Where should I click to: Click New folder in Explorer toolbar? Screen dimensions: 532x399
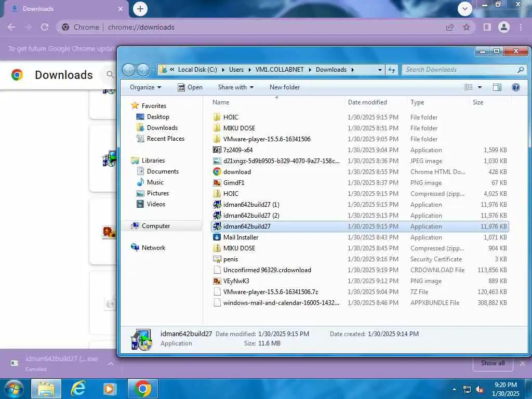pyautogui.click(x=285, y=87)
